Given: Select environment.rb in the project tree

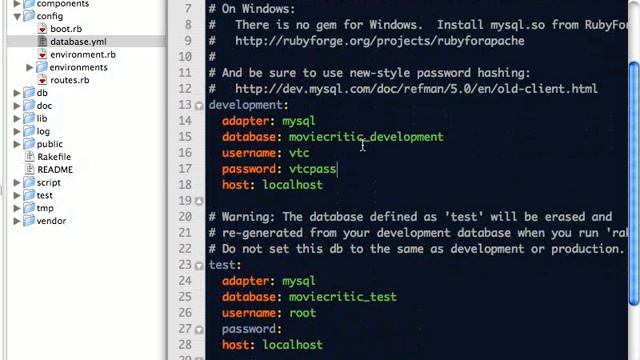Looking at the screenshot, I should (83, 54).
